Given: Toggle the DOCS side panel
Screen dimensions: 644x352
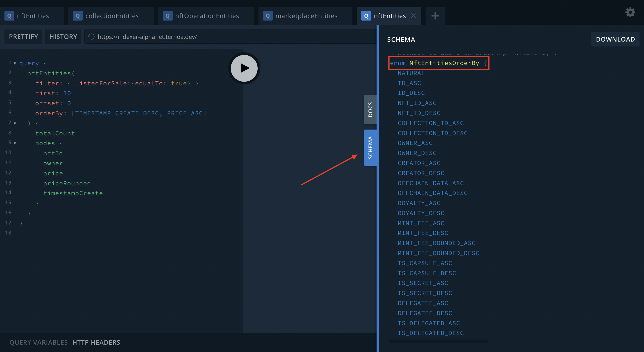Looking at the screenshot, I should [x=370, y=110].
